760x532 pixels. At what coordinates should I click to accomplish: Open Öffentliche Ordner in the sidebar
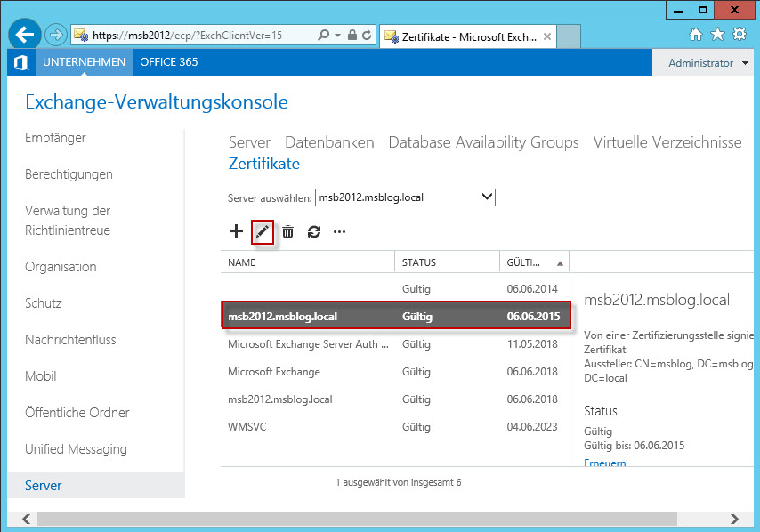pos(77,412)
